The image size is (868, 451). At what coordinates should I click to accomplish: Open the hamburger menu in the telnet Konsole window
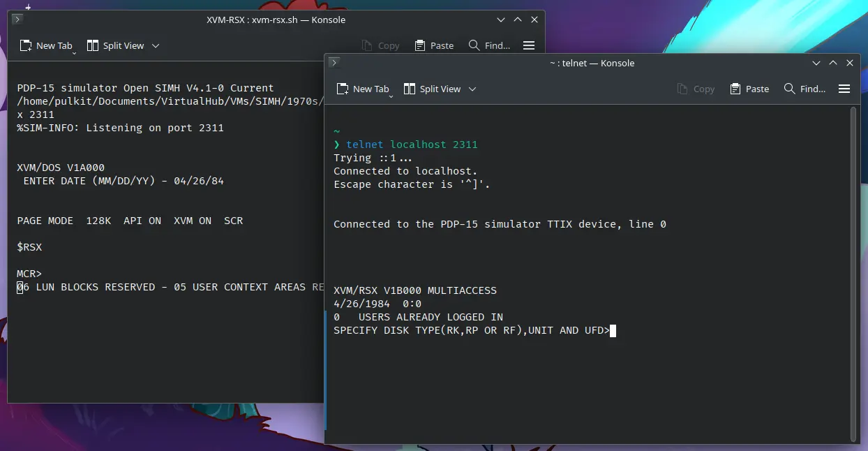844,89
